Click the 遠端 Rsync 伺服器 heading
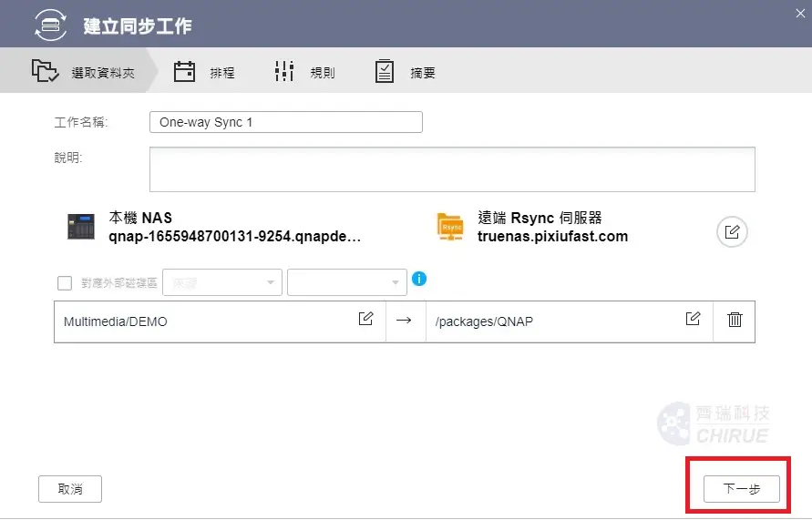 pyautogui.click(x=540, y=218)
